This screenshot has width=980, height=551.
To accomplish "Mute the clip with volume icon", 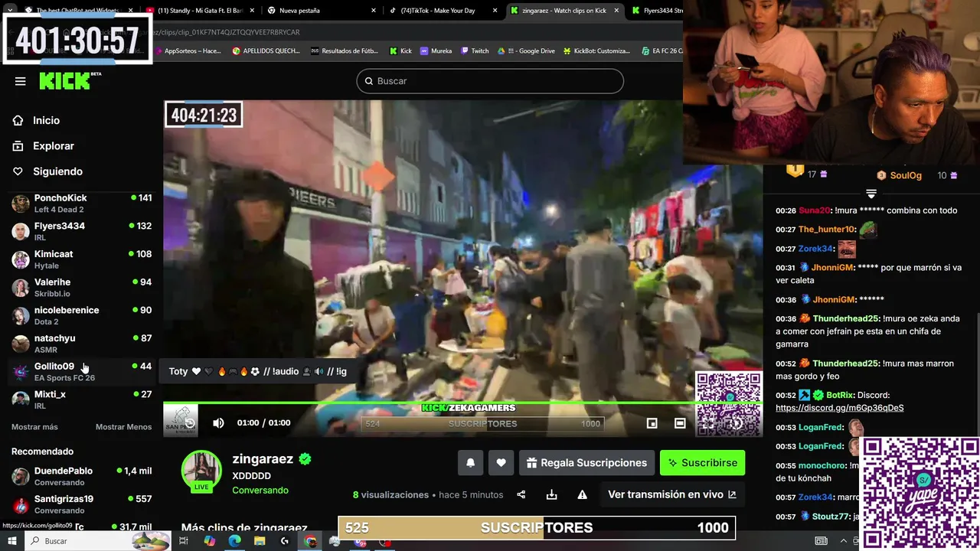I will (x=218, y=423).
